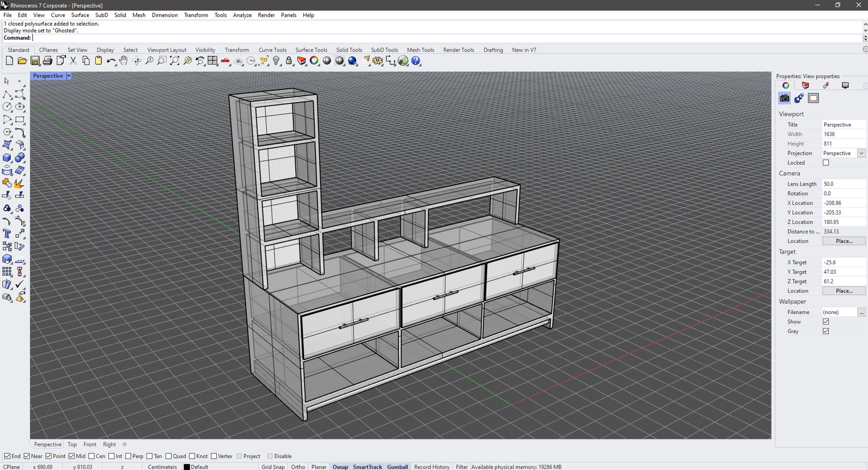Select the Box solid tool
Viewport: 868px width, 470px height.
point(7,158)
